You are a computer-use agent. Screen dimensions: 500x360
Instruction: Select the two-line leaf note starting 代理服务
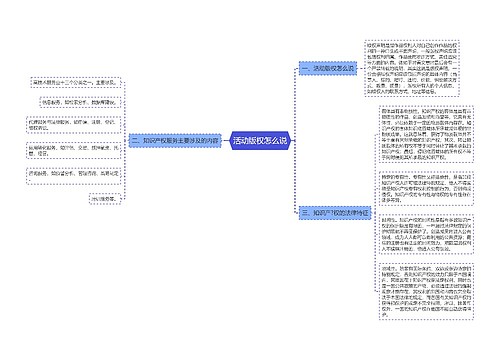click(x=74, y=125)
